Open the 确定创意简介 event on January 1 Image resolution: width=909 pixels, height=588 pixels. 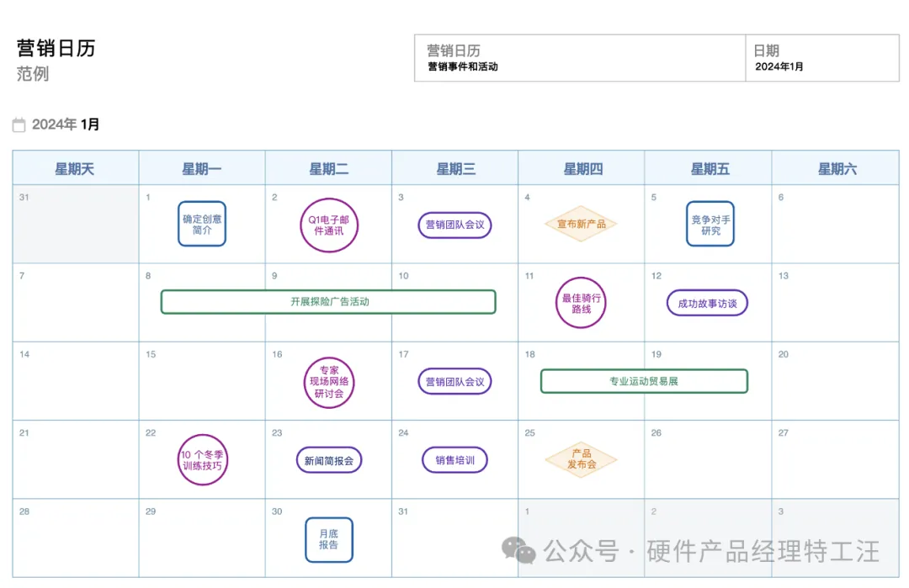[201, 224]
